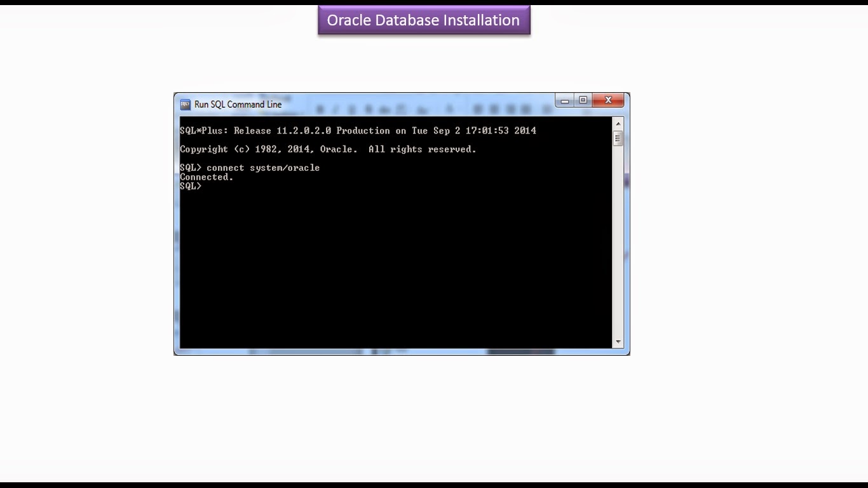The width and height of the screenshot is (868, 488).
Task: Click the Copyright 1982, 2014 Oracle line
Action: point(328,149)
